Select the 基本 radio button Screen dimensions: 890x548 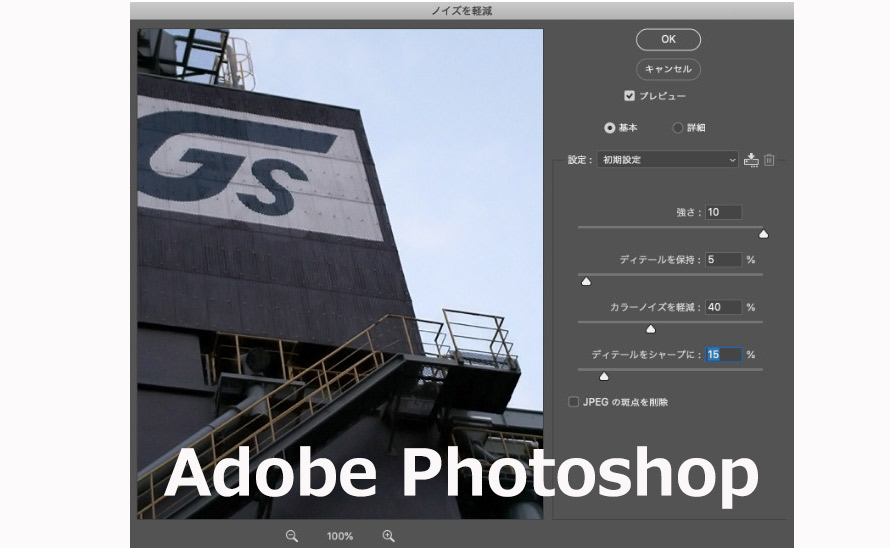[609, 128]
